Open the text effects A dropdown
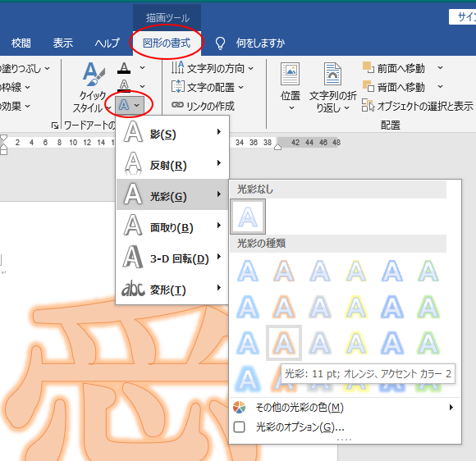 click(x=130, y=105)
